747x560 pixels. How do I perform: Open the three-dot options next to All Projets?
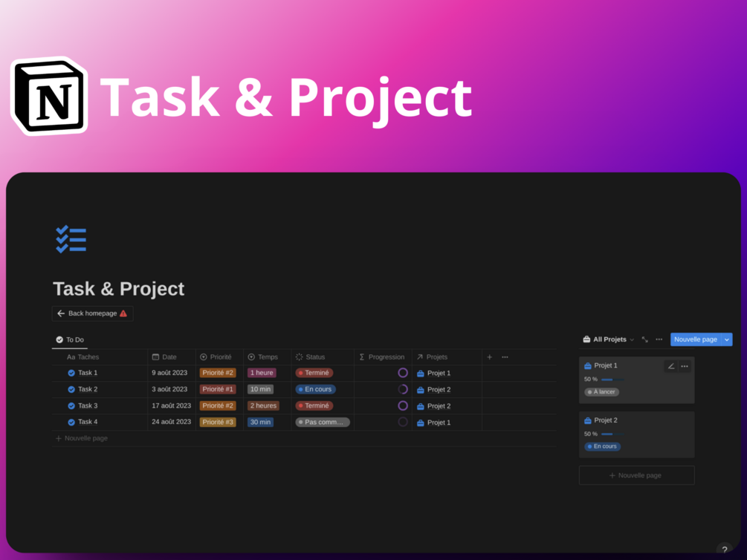pyautogui.click(x=659, y=339)
